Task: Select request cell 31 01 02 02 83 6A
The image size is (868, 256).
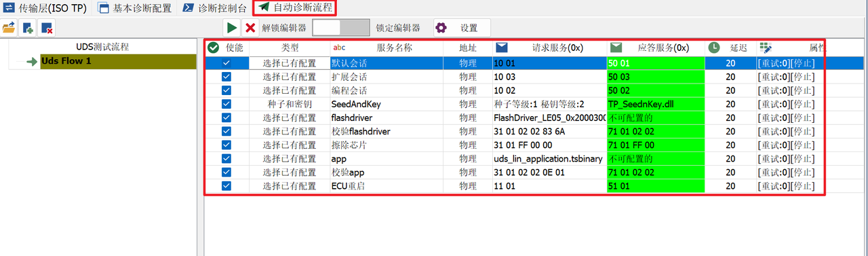Action: point(550,131)
